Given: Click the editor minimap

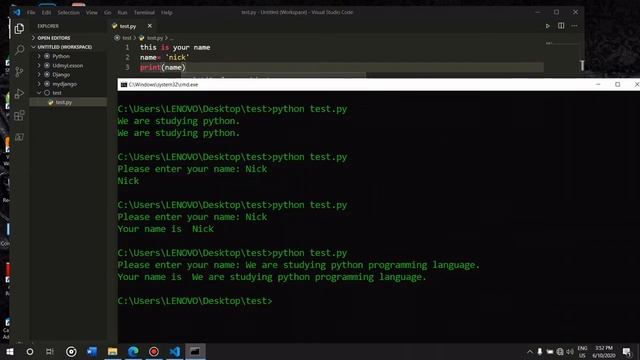Looking at the screenshot, I should 562,43.
